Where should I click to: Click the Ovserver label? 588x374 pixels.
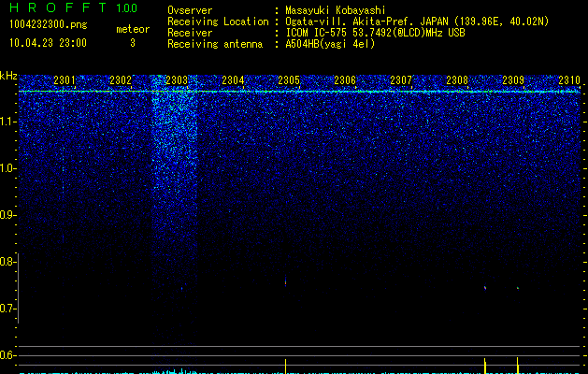190,10
